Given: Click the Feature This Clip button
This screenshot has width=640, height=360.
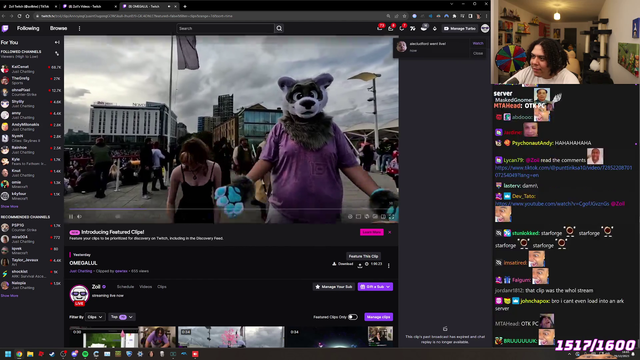Looking at the screenshot, I should (363, 256).
